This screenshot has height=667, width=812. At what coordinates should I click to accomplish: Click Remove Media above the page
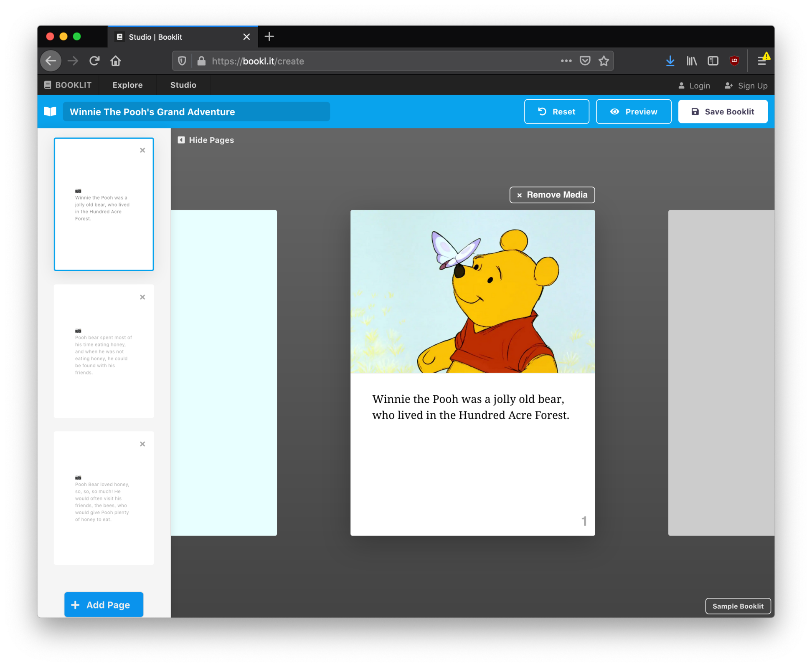(552, 195)
